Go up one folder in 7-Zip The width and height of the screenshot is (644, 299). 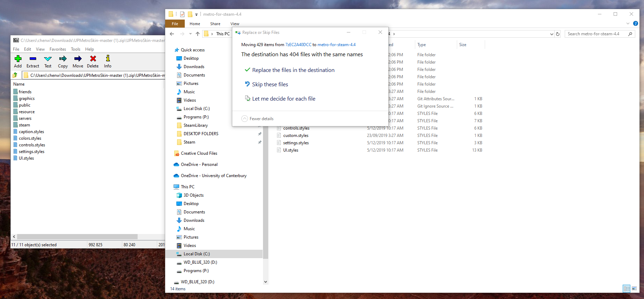coord(15,75)
